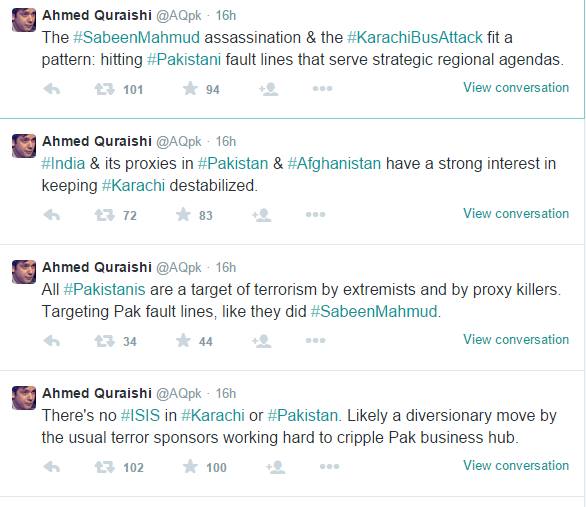Retweet the tweet with 101 retweets

[104, 89]
